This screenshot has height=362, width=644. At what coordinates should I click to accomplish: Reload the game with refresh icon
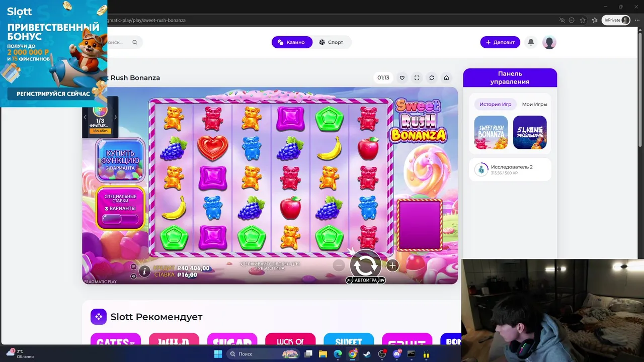click(x=431, y=78)
